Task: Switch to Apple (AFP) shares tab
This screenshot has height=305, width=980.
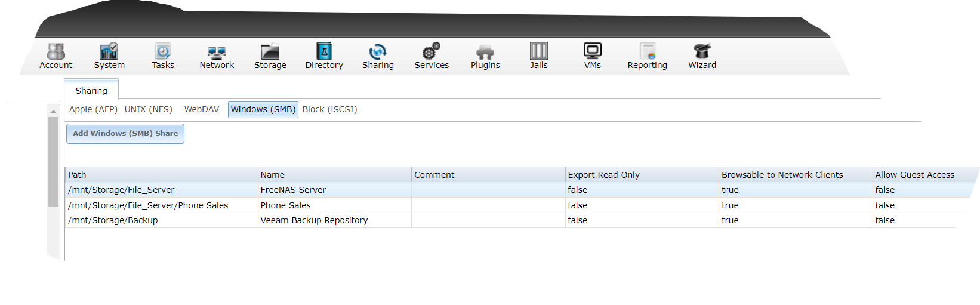Action: [x=93, y=109]
